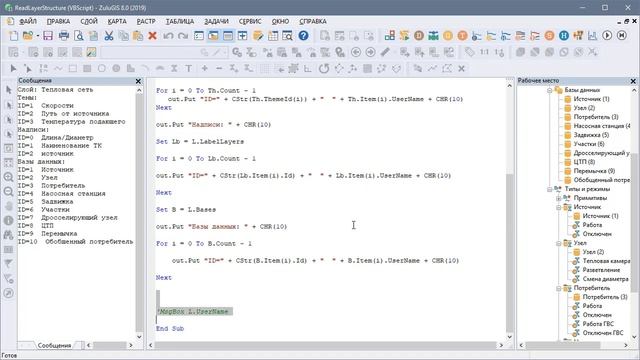Click the orange S circle toolbar icon
The width and height of the screenshot is (640, 360).
click(x=549, y=36)
